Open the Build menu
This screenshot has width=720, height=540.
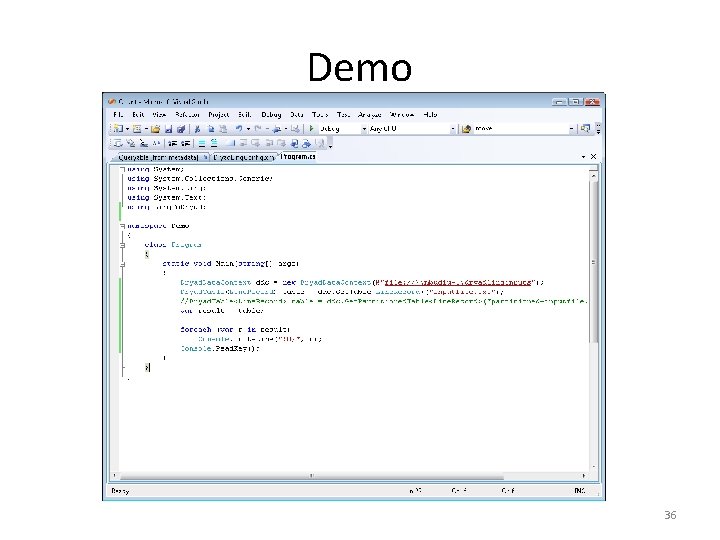(244, 115)
